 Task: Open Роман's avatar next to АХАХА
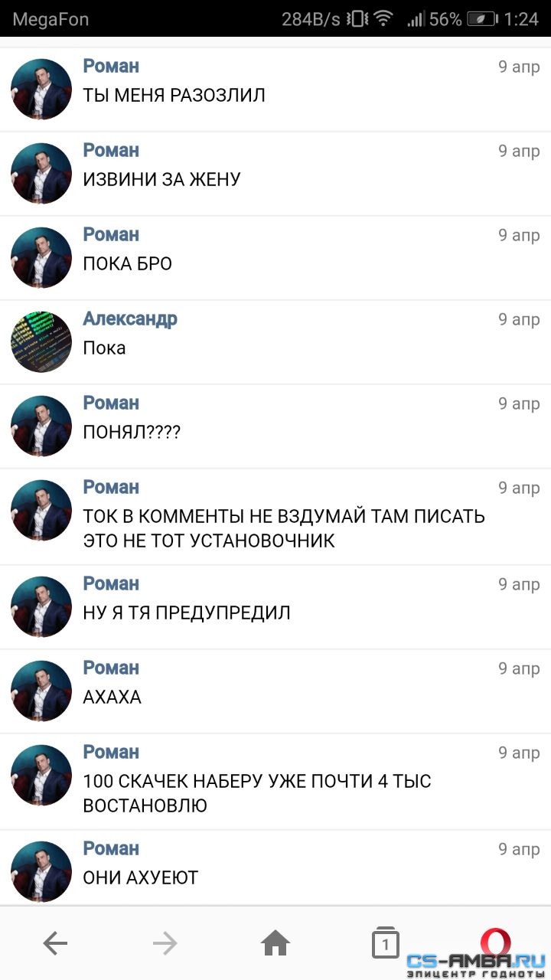click(x=41, y=691)
